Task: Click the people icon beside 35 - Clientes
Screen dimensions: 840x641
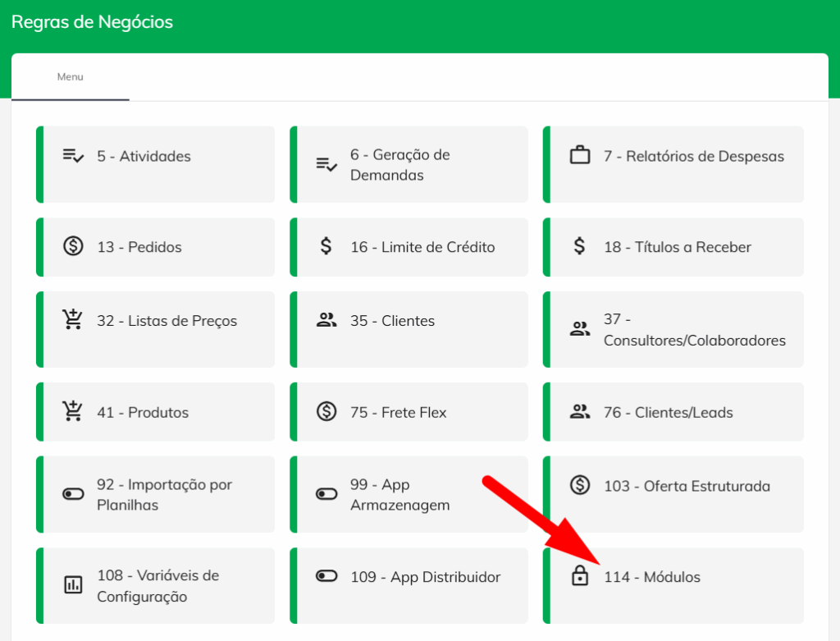Action: [326, 320]
